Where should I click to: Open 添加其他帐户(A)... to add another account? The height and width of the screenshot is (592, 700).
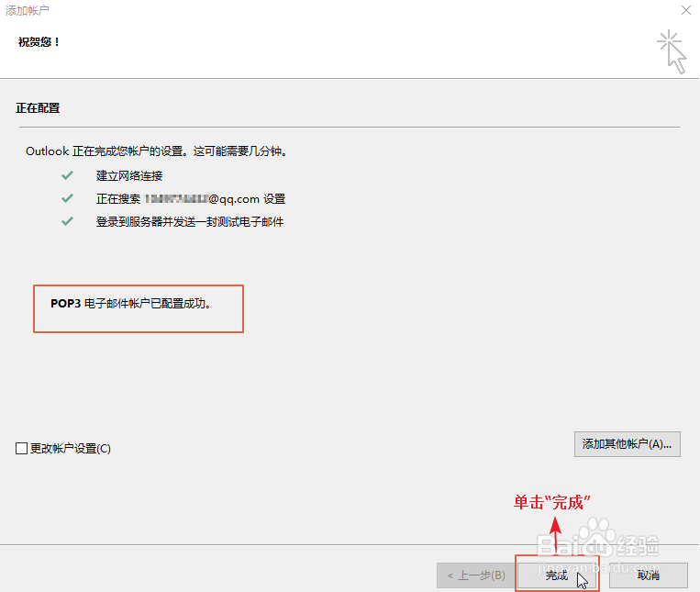pos(628,444)
